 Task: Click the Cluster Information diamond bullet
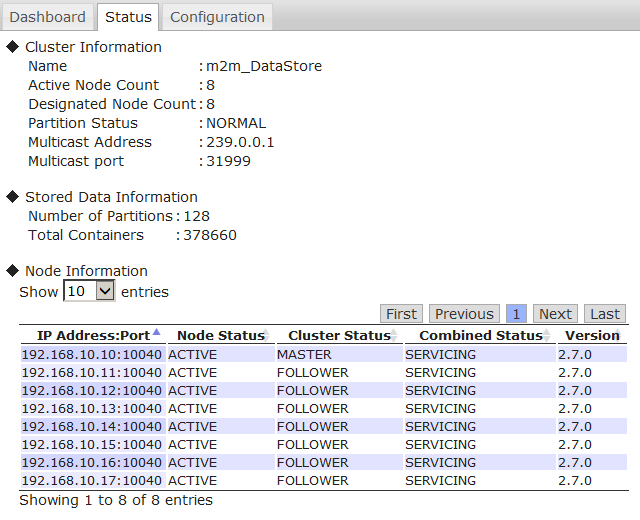(13, 47)
